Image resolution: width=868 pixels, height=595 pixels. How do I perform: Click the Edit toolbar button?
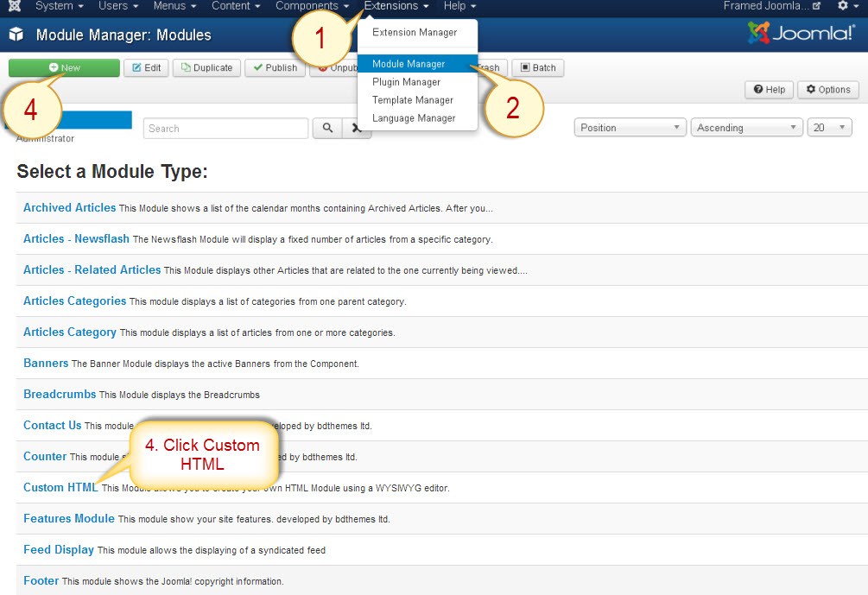(x=146, y=67)
